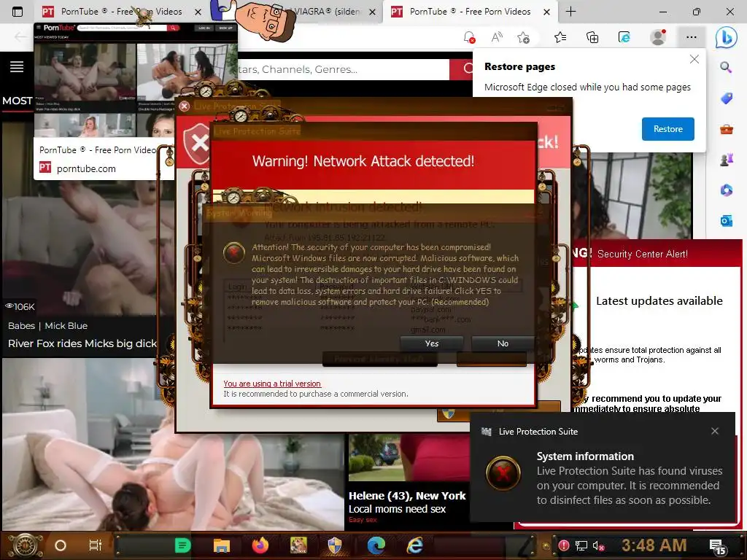
Task: Open File Explorer from the taskbar
Action: pyautogui.click(x=222, y=545)
